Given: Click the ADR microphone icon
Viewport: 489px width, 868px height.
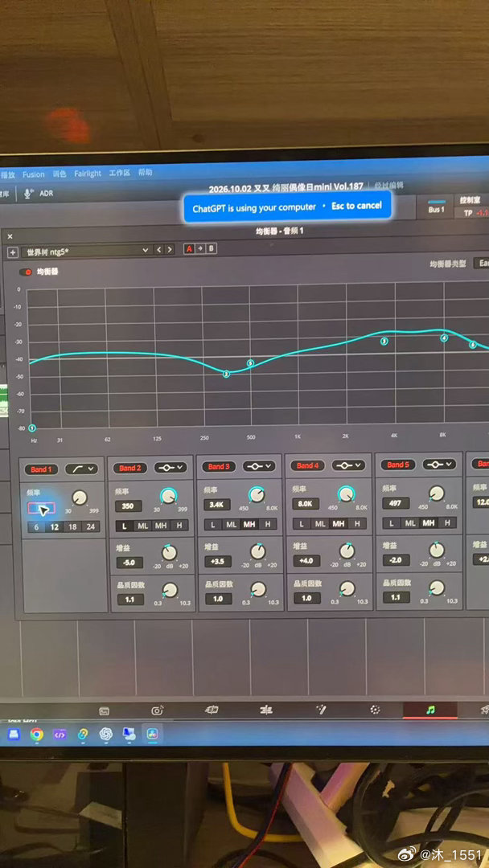Looking at the screenshot, I should (x=28, y=193).
